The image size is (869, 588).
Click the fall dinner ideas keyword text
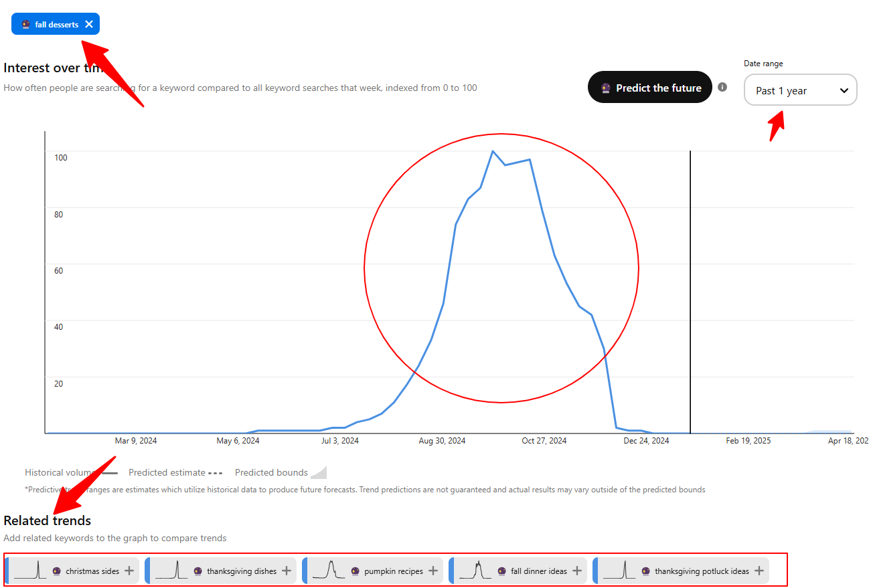pos(539,571)
